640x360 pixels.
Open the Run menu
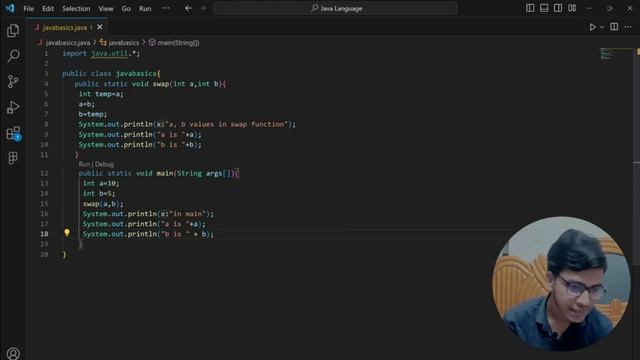coord(145,8)
